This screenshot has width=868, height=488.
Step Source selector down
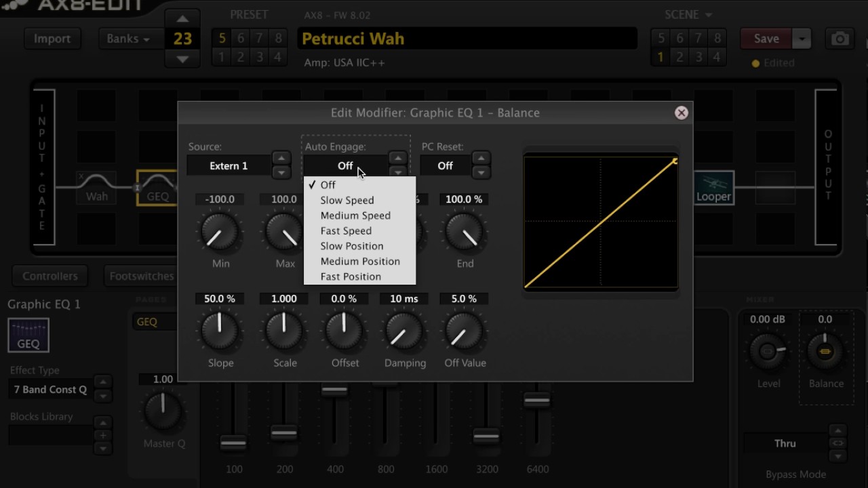(281, 173)
